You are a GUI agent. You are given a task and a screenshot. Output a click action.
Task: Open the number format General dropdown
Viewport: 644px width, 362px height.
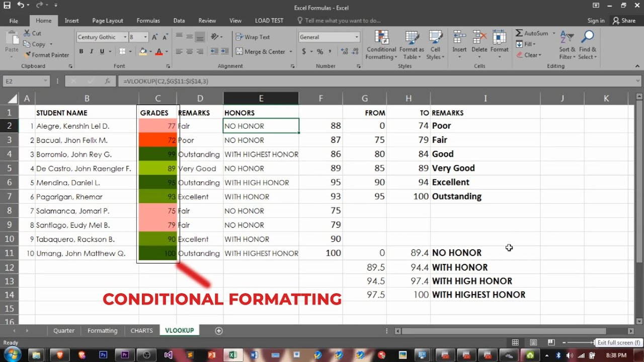coord(357,37)
